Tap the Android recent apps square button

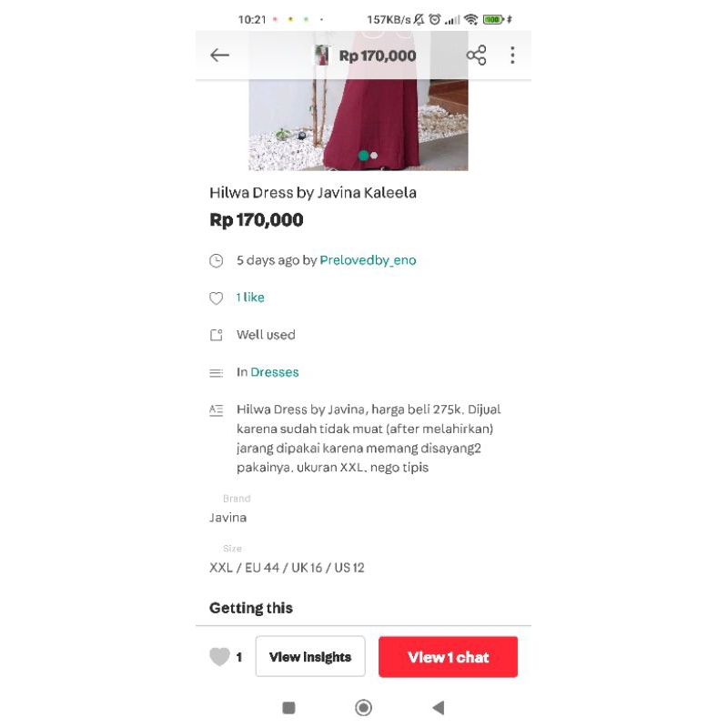(x=288, y=708)
